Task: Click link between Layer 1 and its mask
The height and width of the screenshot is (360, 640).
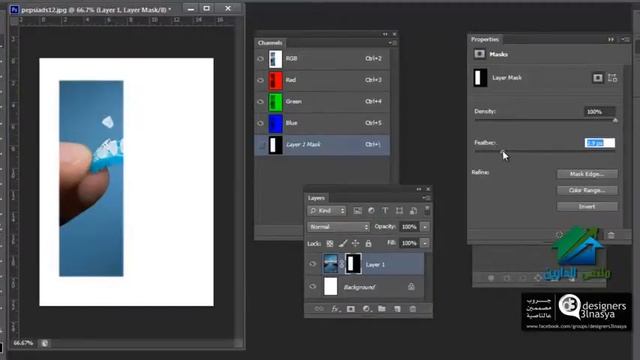Action: [x=342, y=264]
